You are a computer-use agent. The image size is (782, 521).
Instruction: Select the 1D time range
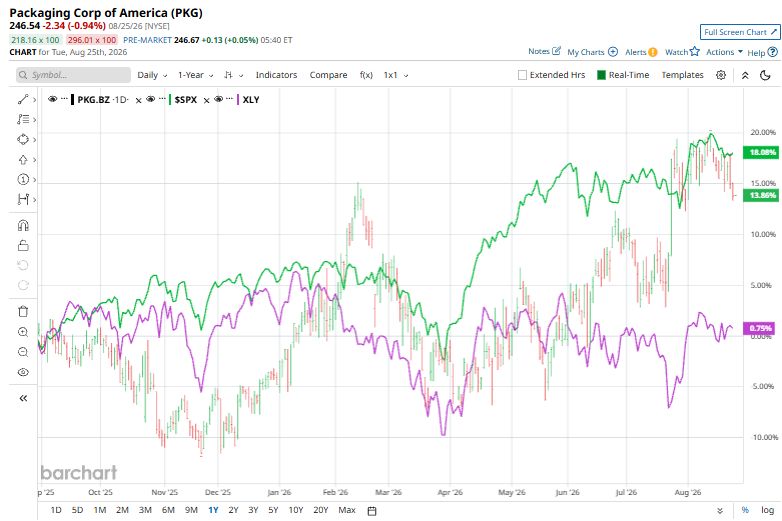[x=56, y=510]
